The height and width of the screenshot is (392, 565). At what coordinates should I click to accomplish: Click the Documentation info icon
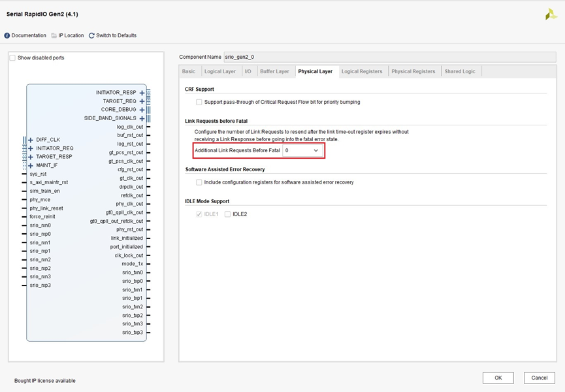click(7, 36)
